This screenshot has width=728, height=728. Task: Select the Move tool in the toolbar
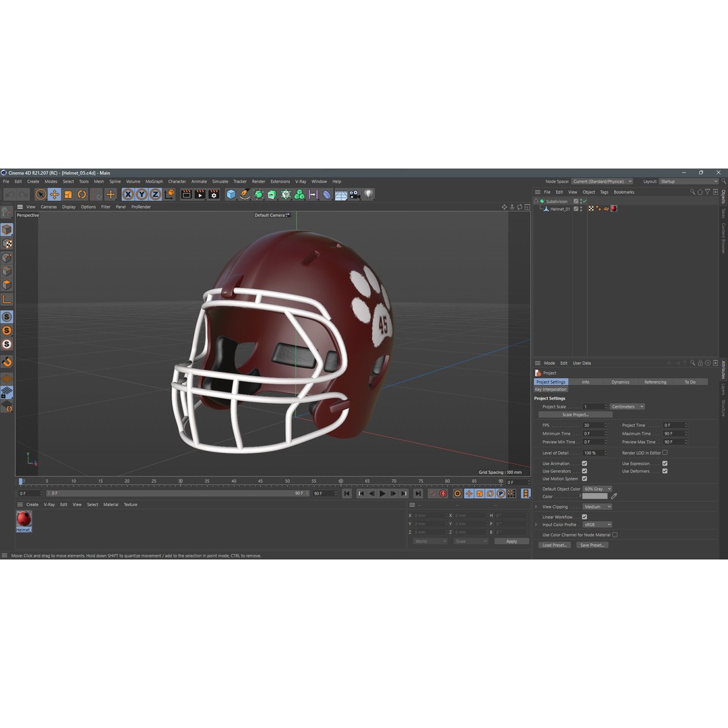click(x=53, y=194)
